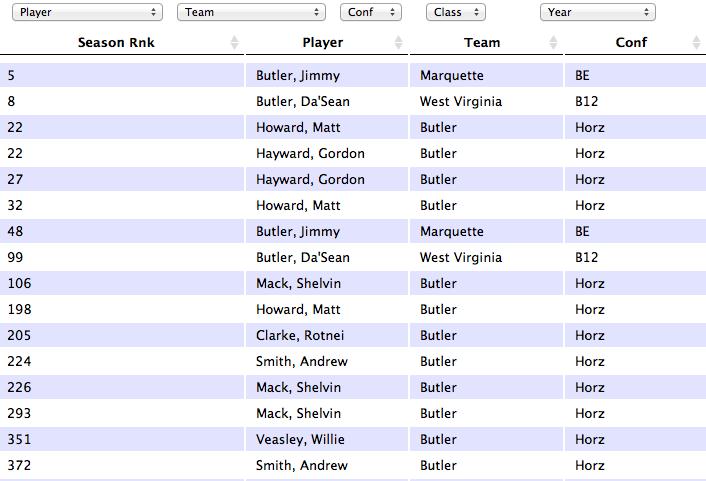Open the Player filter dropdown
This screenshot has height=481, width=706.
tap(87, 12)
